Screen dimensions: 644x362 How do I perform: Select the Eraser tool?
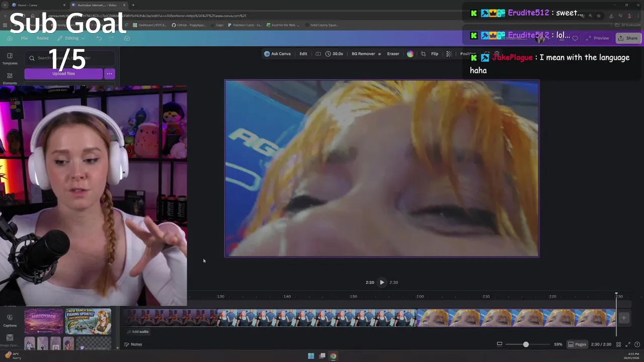pos(393,54)
